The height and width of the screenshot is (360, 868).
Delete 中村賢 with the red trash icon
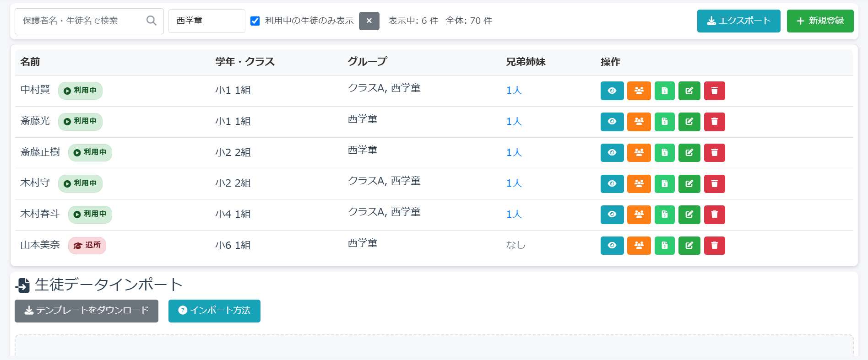[x=715, y=91]
